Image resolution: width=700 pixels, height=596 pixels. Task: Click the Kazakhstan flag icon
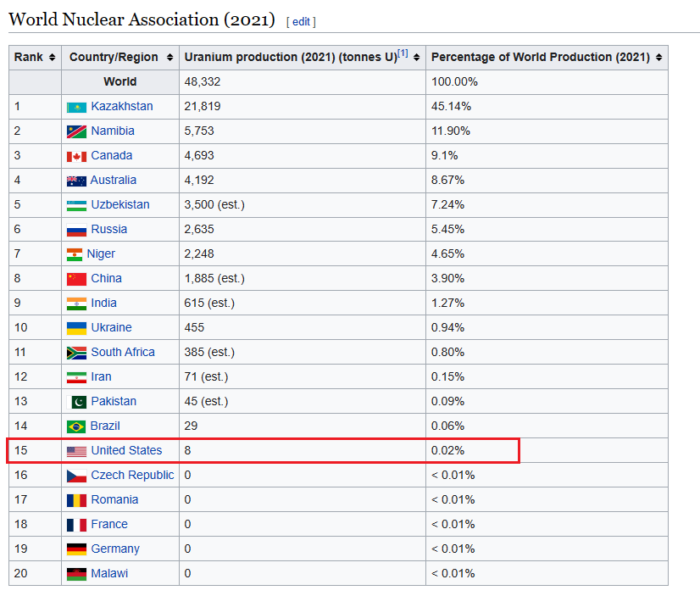tap(76, 107)
